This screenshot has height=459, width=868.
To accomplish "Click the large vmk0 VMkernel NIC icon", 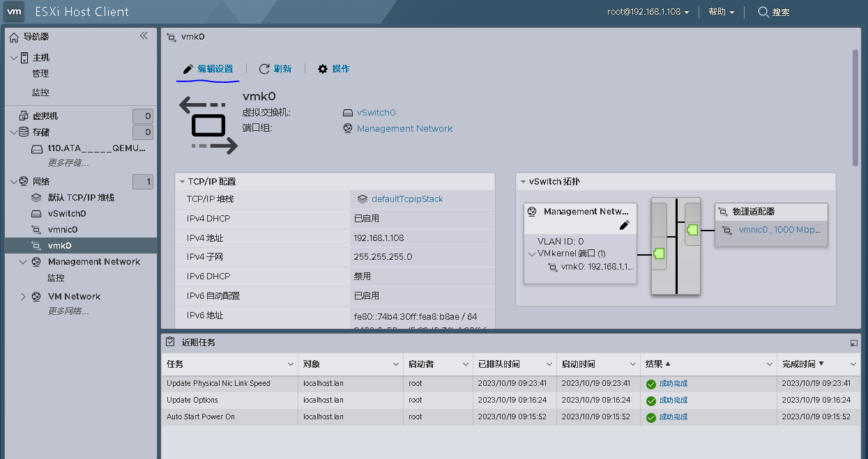I will 208,125.
